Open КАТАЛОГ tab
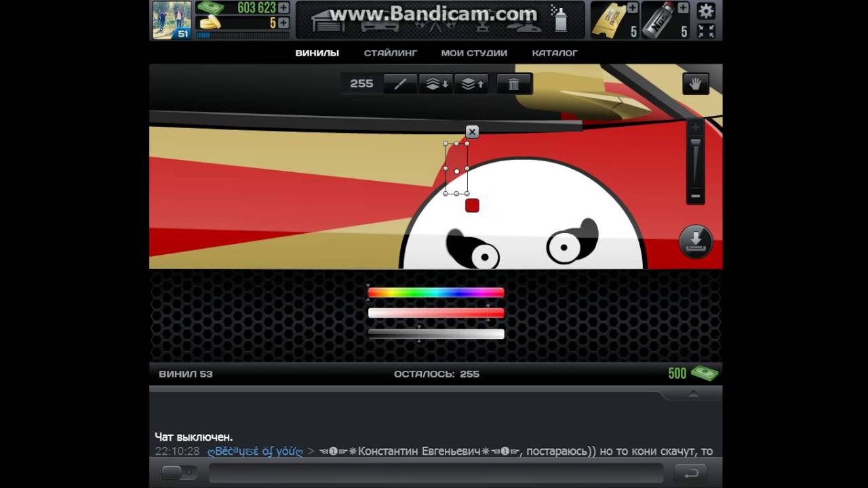Viewport: 868px width, 488px height. click(555, 53)
